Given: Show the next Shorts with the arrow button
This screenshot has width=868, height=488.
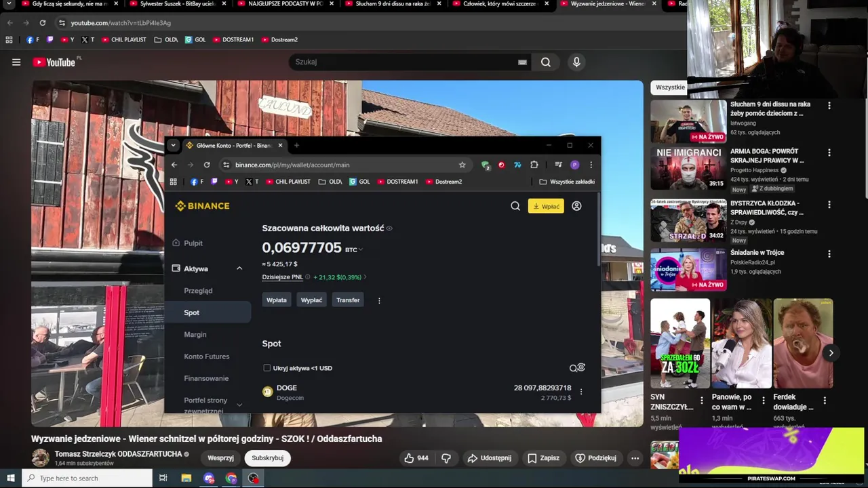Looking at the screenshot, I should click(x=831, y=352).
